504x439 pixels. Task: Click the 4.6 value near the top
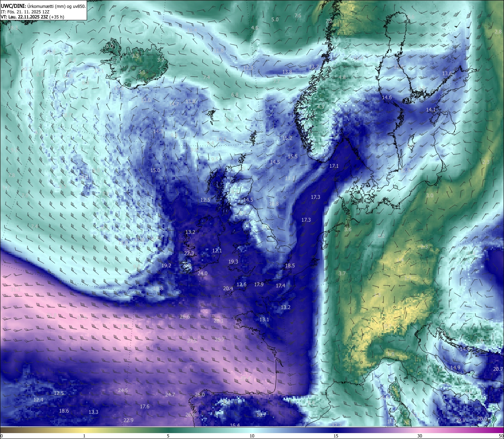coord(255,28)
